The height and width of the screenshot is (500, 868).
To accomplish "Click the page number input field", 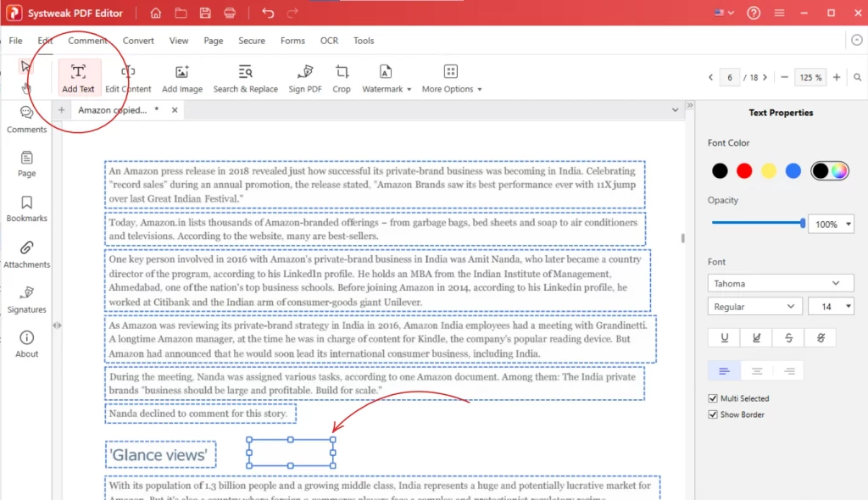I will [729, 77].
